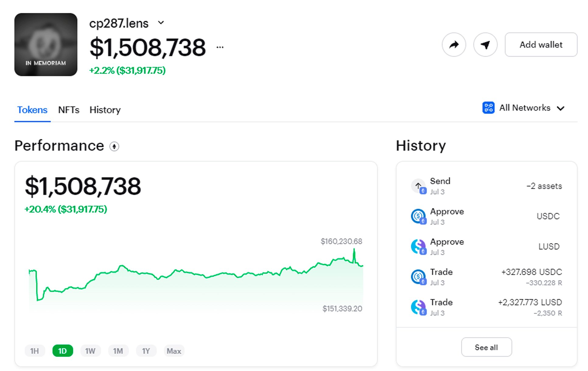Viewport: 588px width, 371px height.
Task: Click the USDC Approve transaction icon
Action: 418,216
